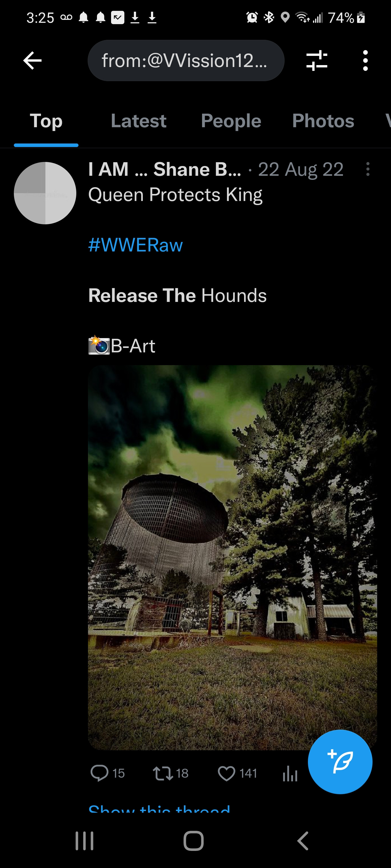Tap Android recent apps navigation button
This screenshot has width=391, height=868.
point(84,841)
